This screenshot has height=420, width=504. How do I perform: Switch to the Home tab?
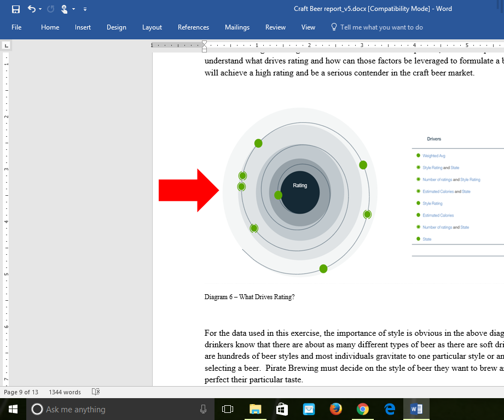coord(50,27)
